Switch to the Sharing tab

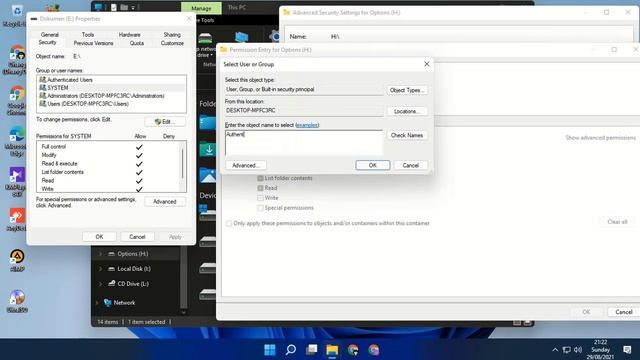[172, 35]
